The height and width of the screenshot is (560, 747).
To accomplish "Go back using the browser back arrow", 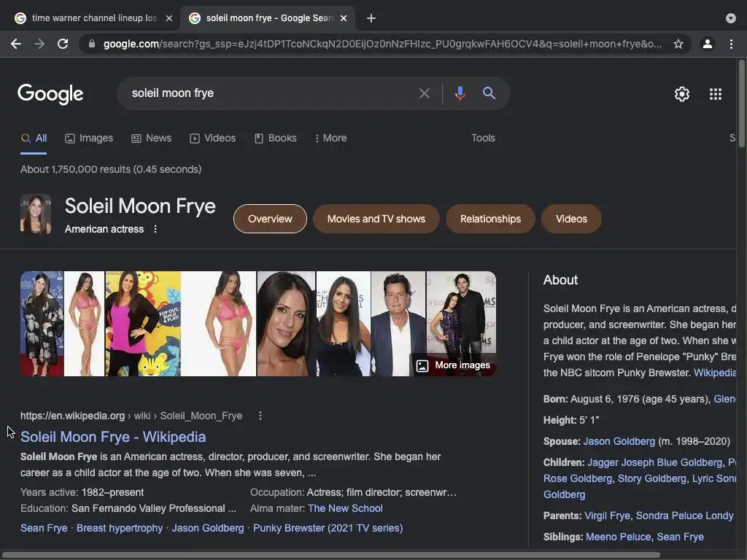I will tap(16, 44).
